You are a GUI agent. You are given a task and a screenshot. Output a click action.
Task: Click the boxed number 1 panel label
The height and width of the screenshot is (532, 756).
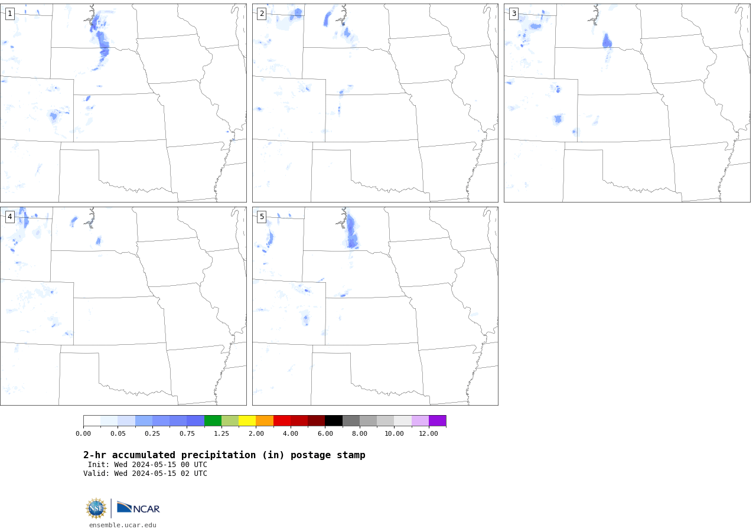[x=10, y=14]
